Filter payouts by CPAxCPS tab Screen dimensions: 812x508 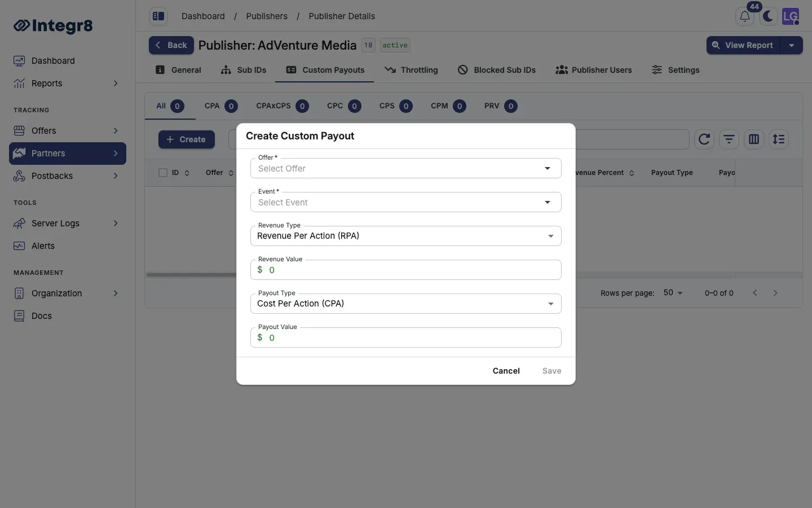point(283,106)
